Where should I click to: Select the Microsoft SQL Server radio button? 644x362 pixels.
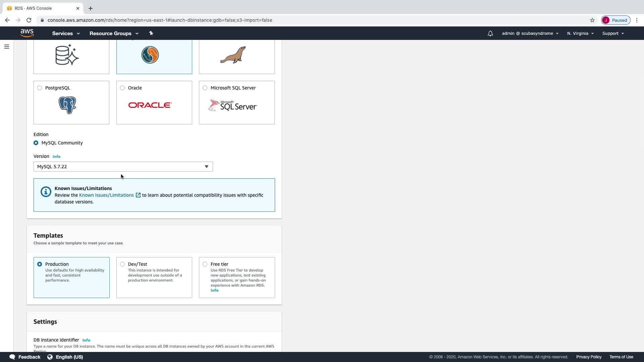(205, 88)
